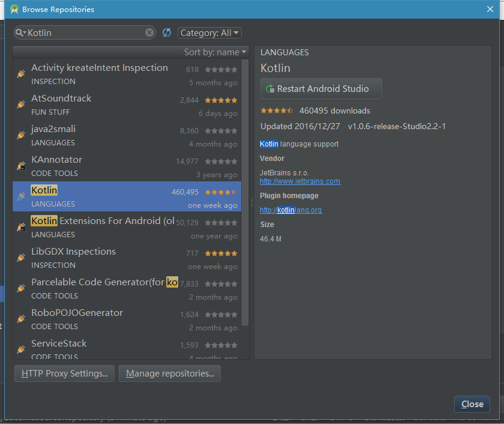This screenshot has height=424, width=504.
Task: Click Manage repositories button
Action: (x=170, y=374)
